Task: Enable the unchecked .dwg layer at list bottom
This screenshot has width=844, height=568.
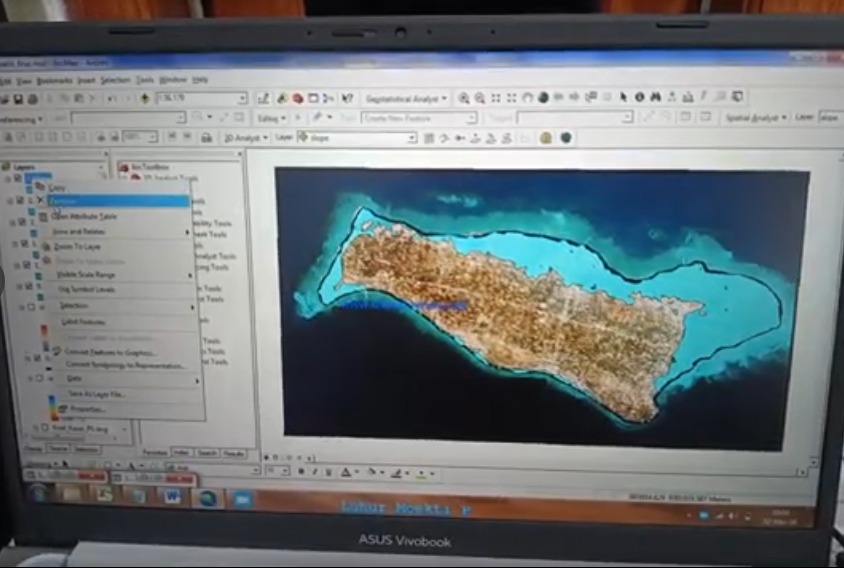Action: click(45, 427)
